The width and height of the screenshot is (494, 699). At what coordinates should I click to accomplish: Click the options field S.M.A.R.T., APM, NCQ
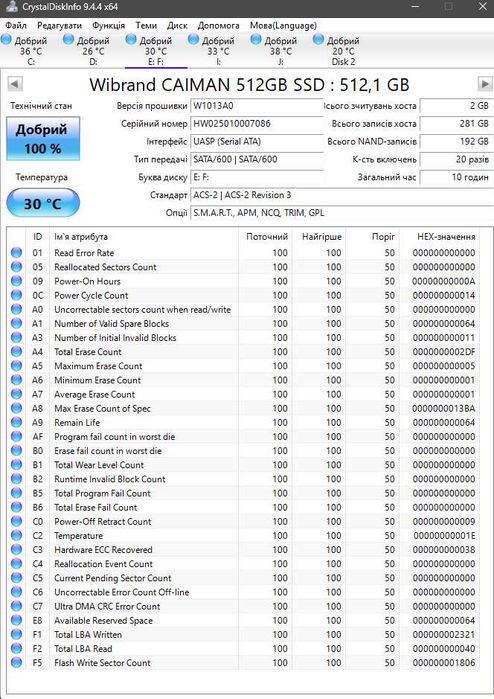click(x=341, y=213)
